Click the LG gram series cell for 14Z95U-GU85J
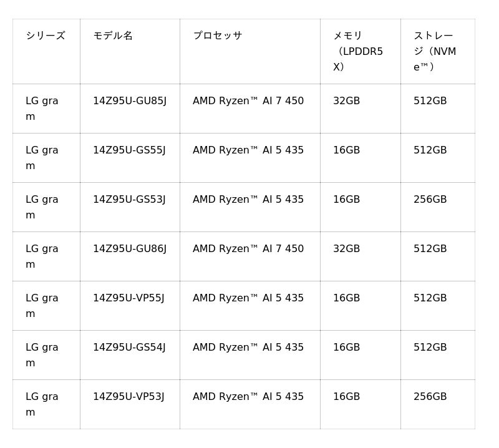The image size is (499, 448). [x=42, y=109]
